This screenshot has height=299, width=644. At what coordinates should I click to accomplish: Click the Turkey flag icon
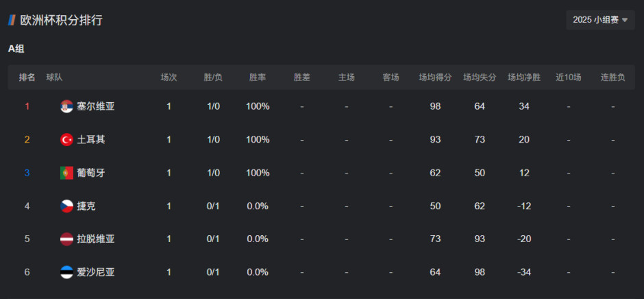[66, 140]
